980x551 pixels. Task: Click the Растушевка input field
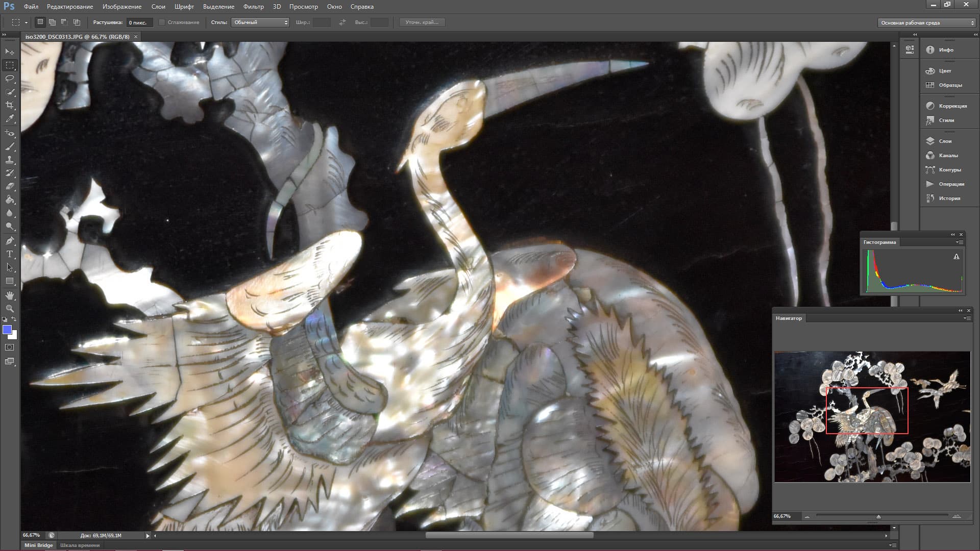[x=139, y=22]
